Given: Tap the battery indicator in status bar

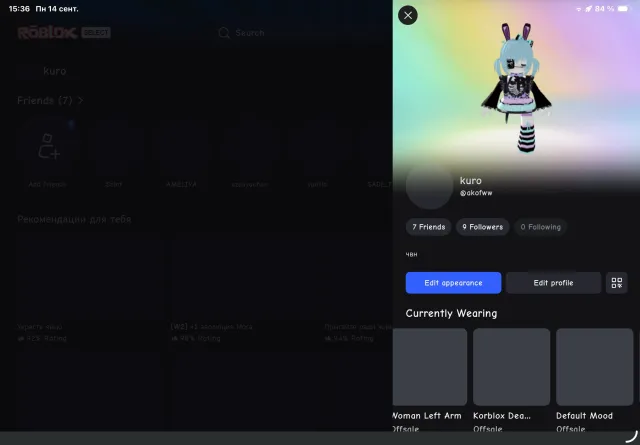Looking at the screenshot, I should (x=624, y=9).
